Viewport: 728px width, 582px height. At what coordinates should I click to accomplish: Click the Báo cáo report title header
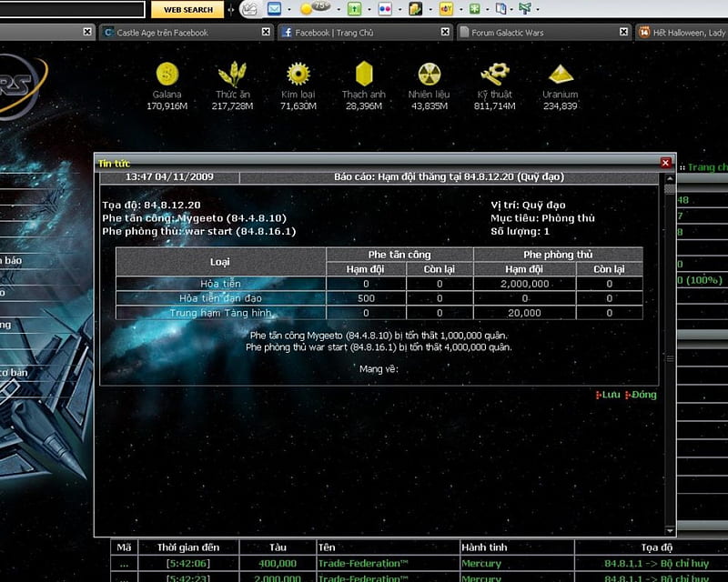point(449,176)
